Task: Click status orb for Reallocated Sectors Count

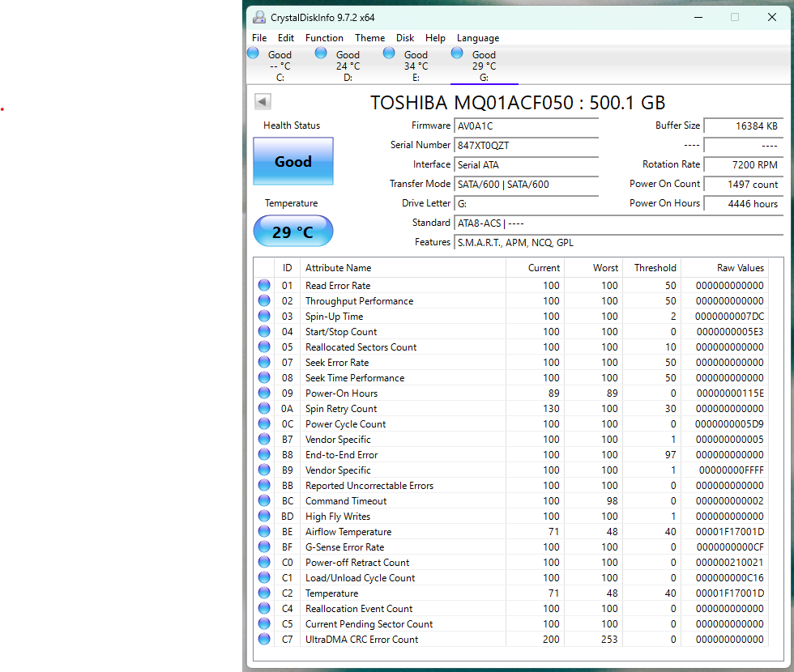Action: 264,347
